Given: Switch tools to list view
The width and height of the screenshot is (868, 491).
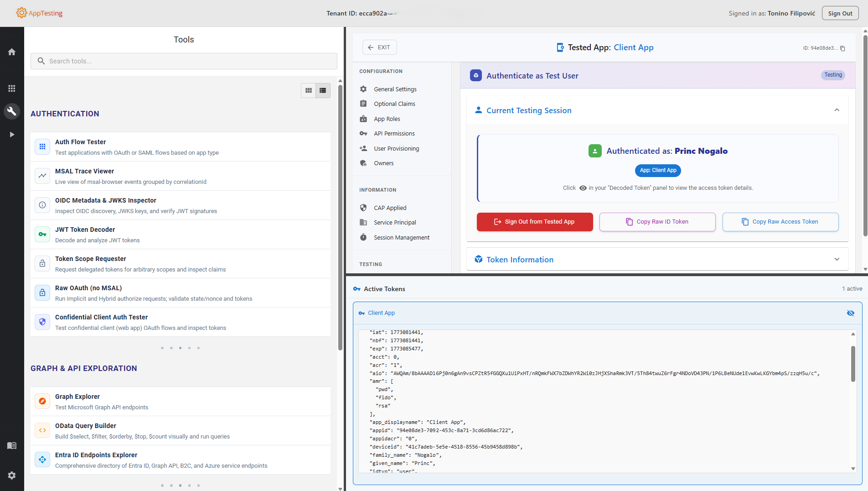Looking at the screenshot, I should (323, 90).
